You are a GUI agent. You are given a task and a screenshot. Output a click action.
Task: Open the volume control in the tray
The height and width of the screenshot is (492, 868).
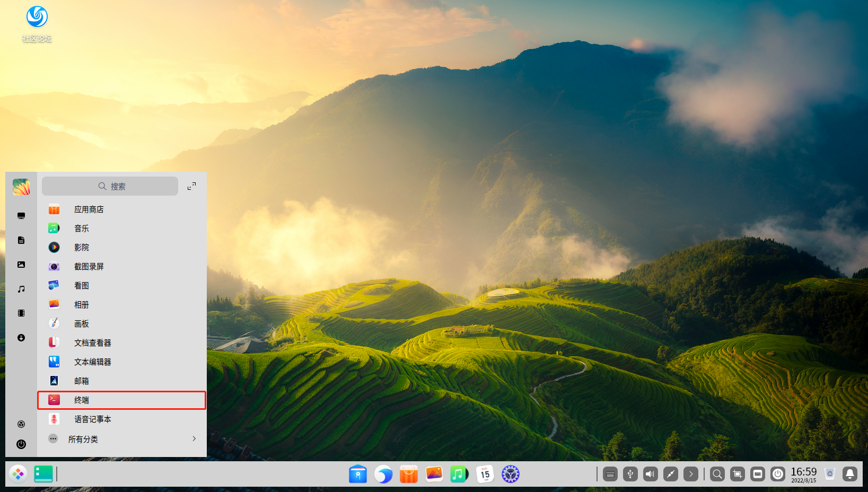(651, 474)
